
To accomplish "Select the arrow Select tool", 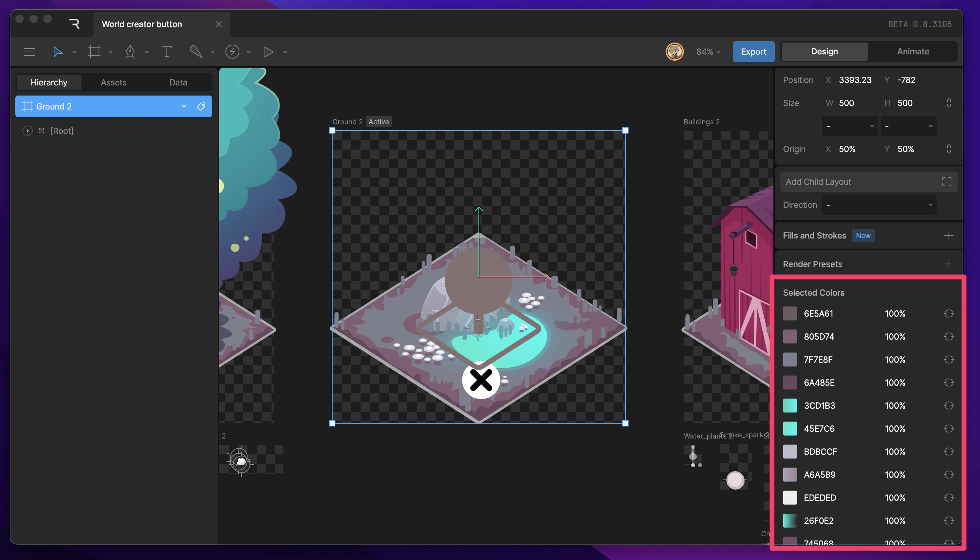I will [58, 52].
